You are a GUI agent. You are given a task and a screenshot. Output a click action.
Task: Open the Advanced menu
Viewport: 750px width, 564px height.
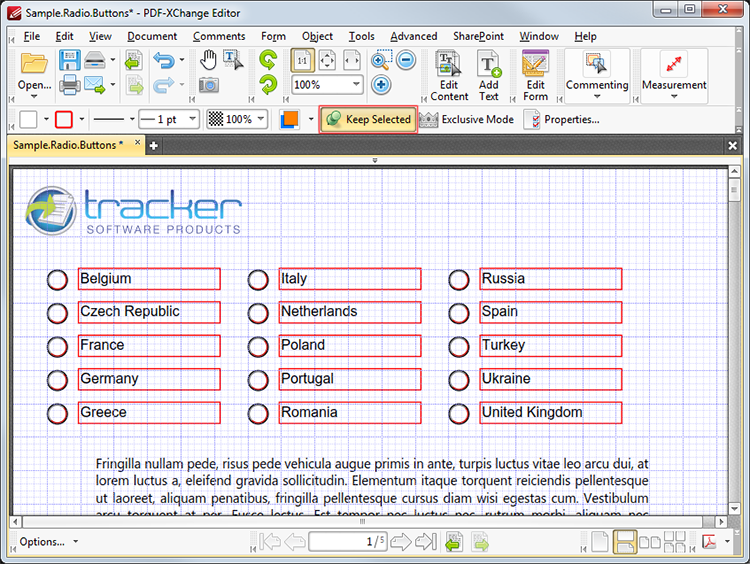413,36
